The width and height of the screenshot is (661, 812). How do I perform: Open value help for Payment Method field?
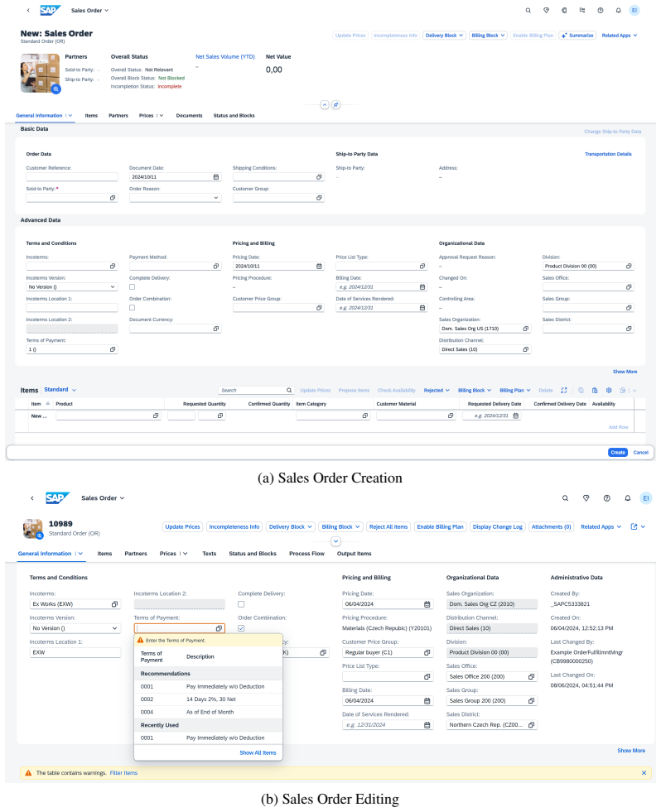(215, 267)
